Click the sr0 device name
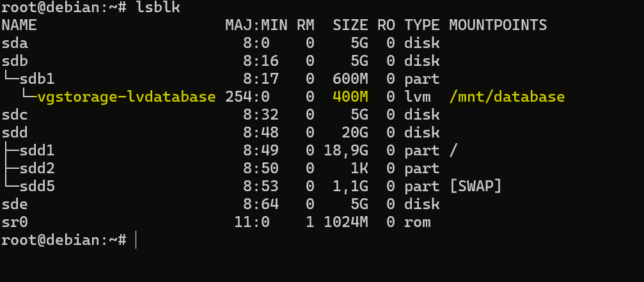The width and height of the screenshot is (644, 282). click(x=15, y=223)
